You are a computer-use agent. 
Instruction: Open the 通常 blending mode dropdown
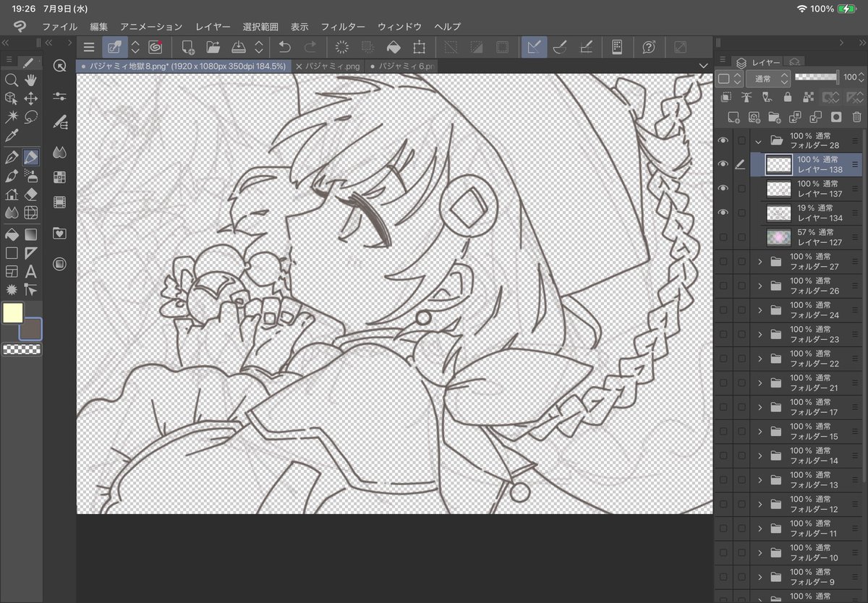(x=767, y=77)
